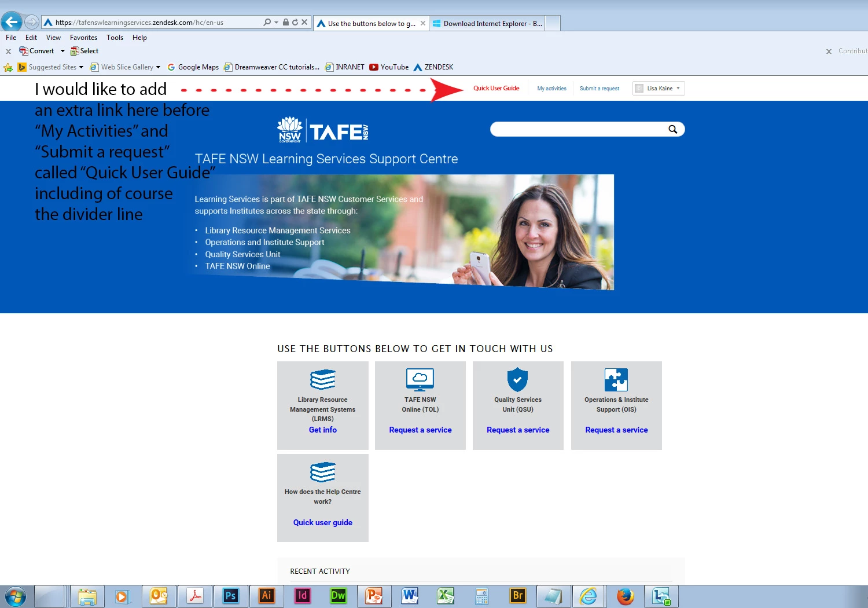Click into the help centre search field
This screenshot has height=608, width=868.
coord(579,129)
